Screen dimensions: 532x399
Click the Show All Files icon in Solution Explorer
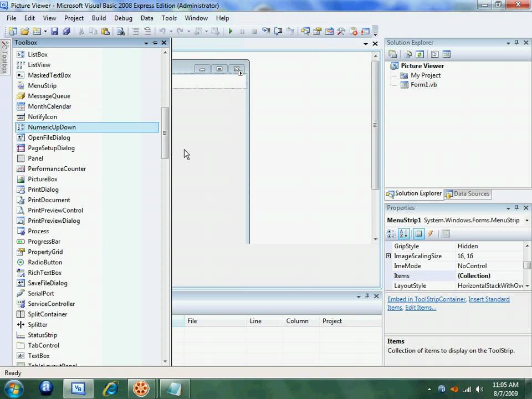click(408, 54)
